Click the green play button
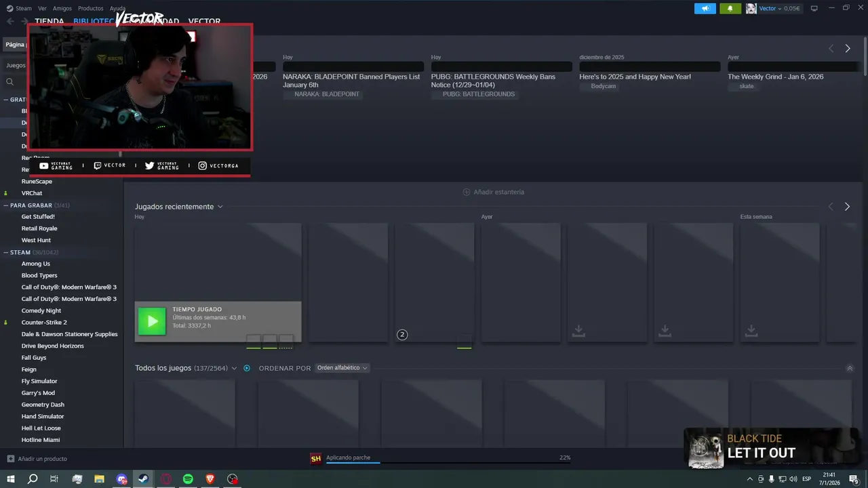868x488 pixels. pyautogui.click(x=152, y=321)
